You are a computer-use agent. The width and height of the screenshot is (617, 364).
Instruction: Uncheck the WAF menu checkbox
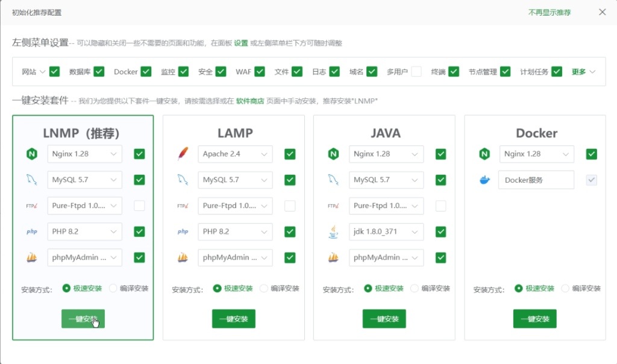coord(260,72)
